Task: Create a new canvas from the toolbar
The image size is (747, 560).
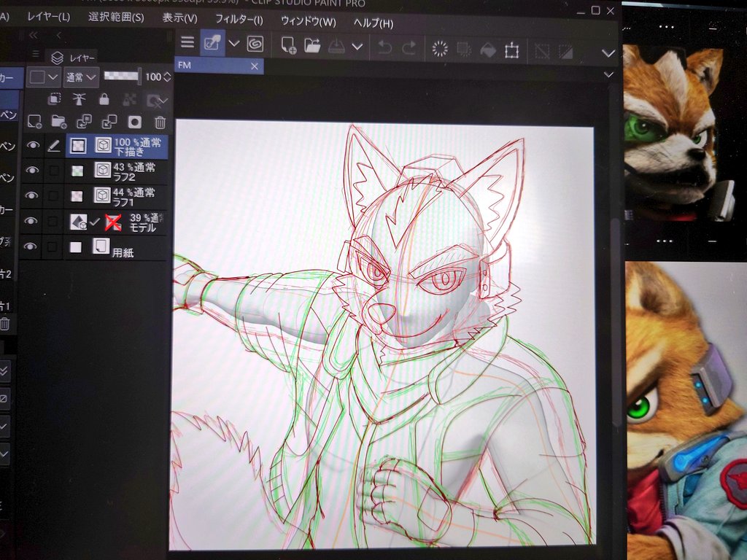Action: tap(288, 46)
